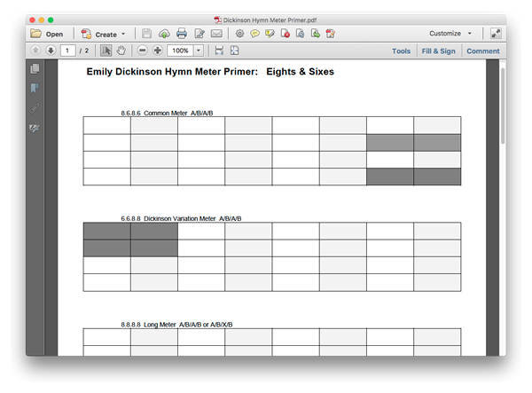Open the Fill & Sign pane

438,51
